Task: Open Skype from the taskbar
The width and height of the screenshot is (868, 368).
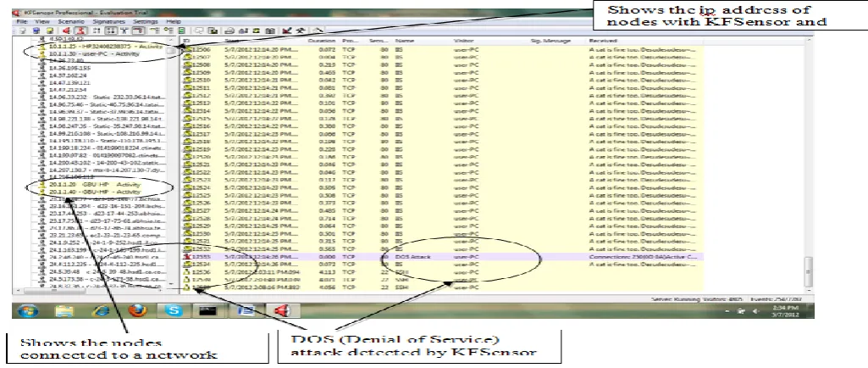Action: pos(174,310)
